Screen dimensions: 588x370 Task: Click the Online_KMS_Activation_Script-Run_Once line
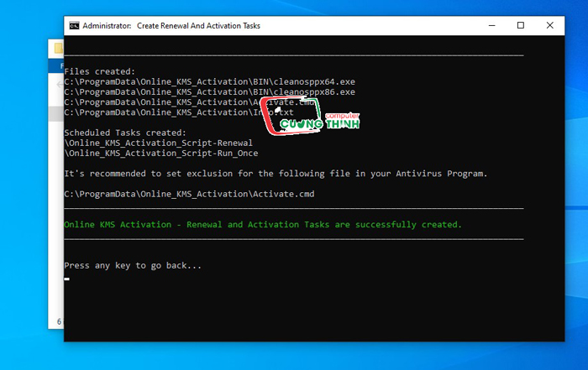pyautogui.click(x=161, y=154)
